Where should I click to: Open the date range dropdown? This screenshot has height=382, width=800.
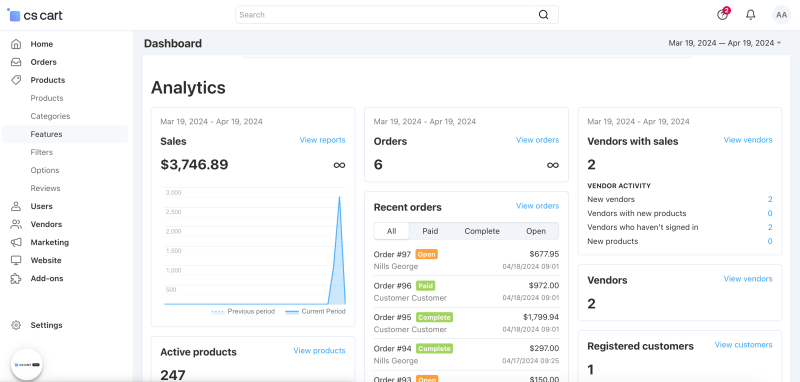724,43
